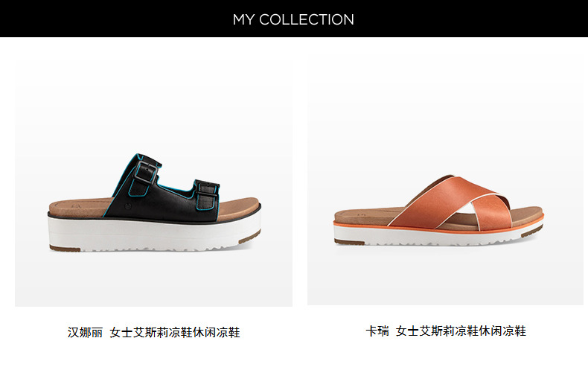Select the 卡瑞 product name text
The width and height of the screenshot is (588, 370).
tap(377, 331)
